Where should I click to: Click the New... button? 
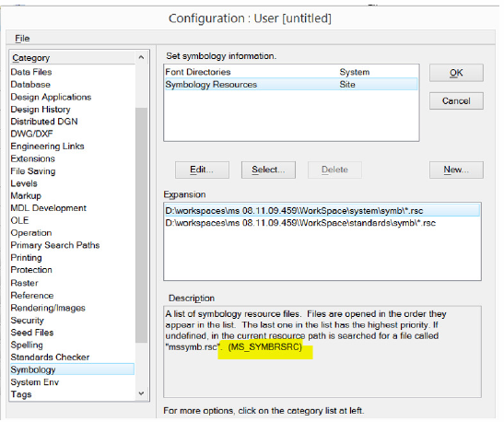tap(456, 170)
